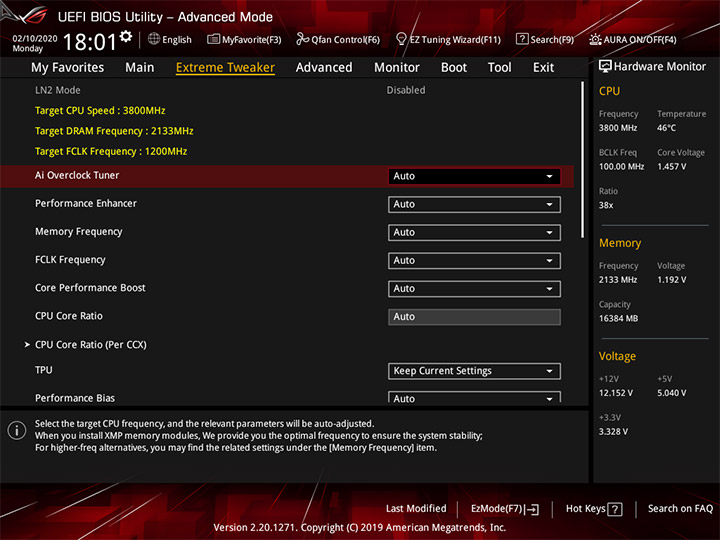Open the Monitor tab
Screen dimensions: 720x540
click(x=397, y=68)
